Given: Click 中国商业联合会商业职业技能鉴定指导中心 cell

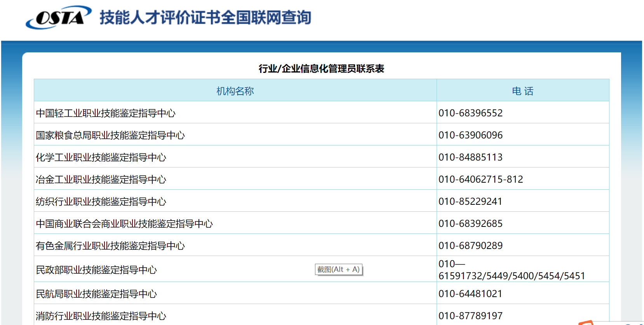Looking at the screenshot, I should [x=124, y=224].
